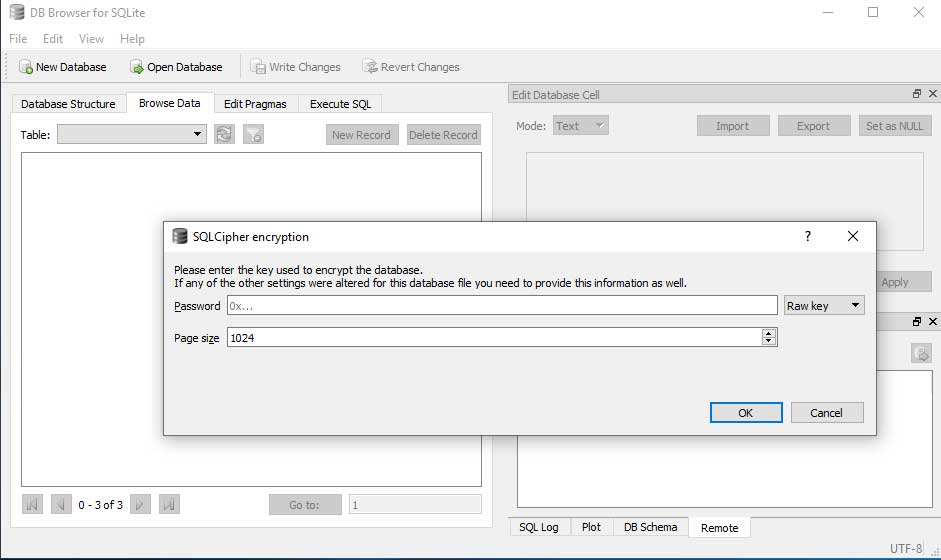
Task: Click the Export button
Action: pyautogui.click(x=814, y=125)
